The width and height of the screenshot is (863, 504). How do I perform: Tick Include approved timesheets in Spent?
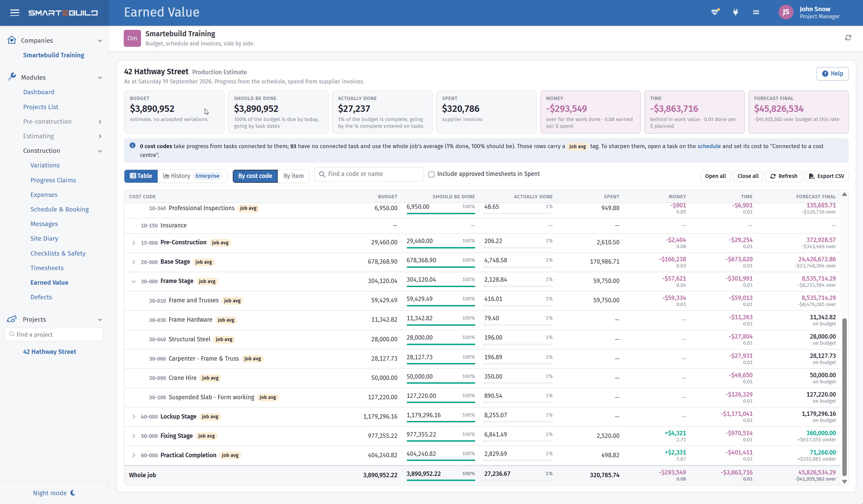(431, 174)
